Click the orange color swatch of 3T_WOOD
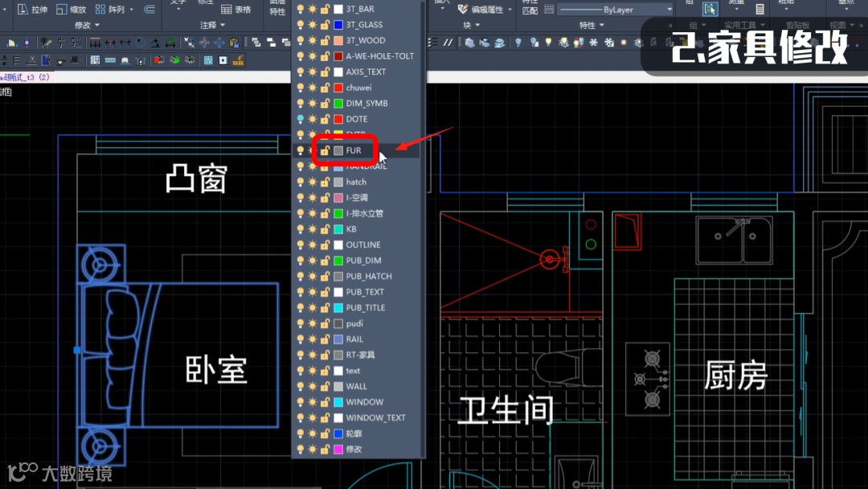868x489 pixels. [x=338, y=40]
